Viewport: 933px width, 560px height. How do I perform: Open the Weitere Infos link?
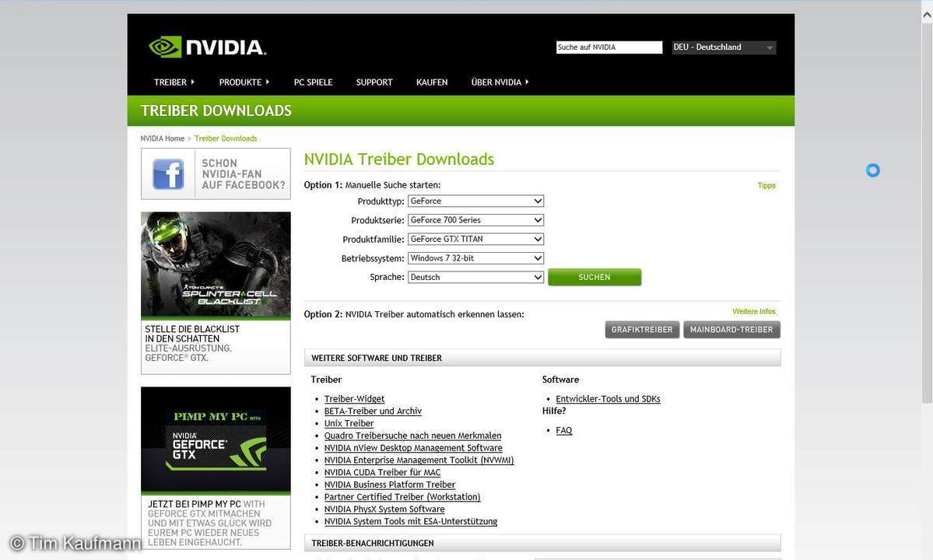[754, 312]
